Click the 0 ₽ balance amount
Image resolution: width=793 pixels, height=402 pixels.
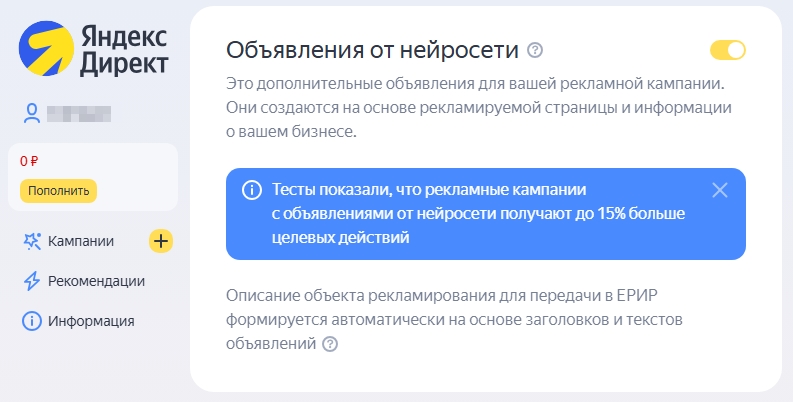(x=29, y=161)
